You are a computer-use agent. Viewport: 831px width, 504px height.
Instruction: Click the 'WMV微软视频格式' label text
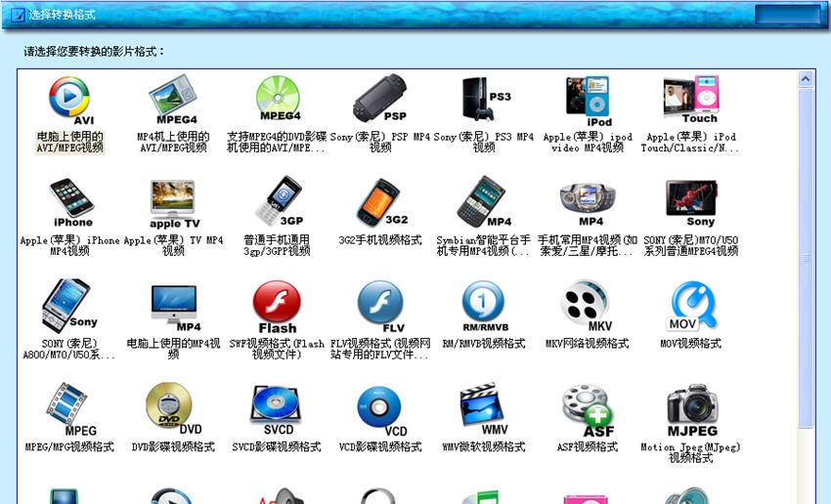pyautogui.click(x=484, y=447)
